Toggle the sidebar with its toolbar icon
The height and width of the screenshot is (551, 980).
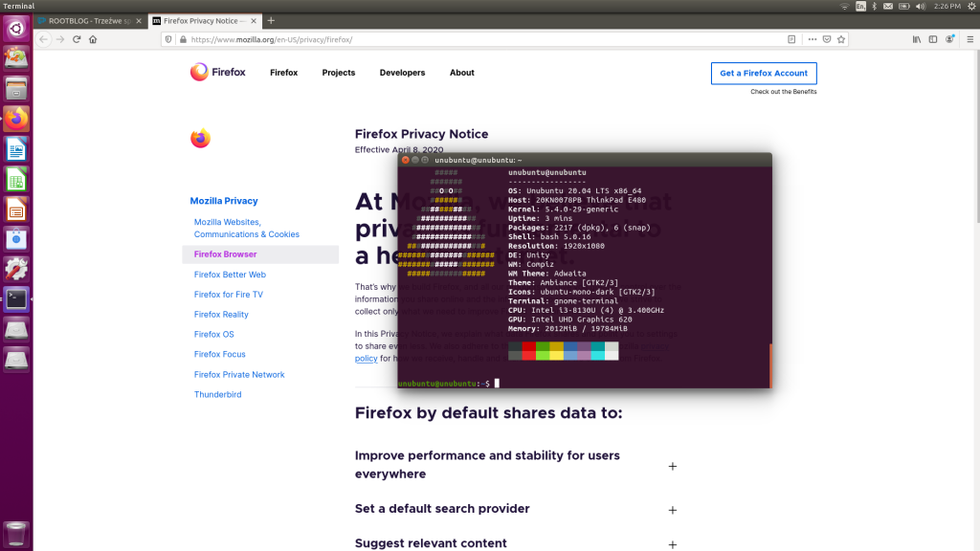[934, 39]
